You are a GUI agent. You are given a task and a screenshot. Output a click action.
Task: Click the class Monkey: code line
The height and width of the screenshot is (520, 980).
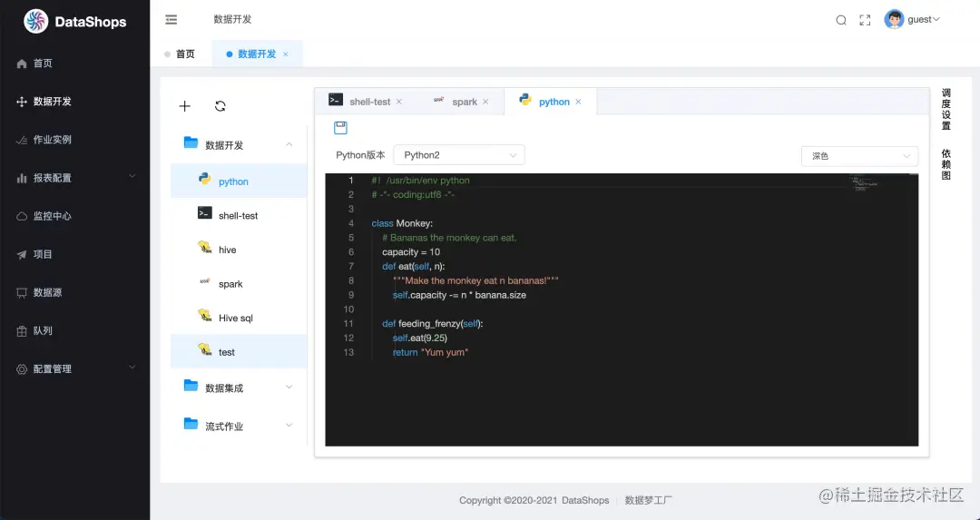coord(402,223)
